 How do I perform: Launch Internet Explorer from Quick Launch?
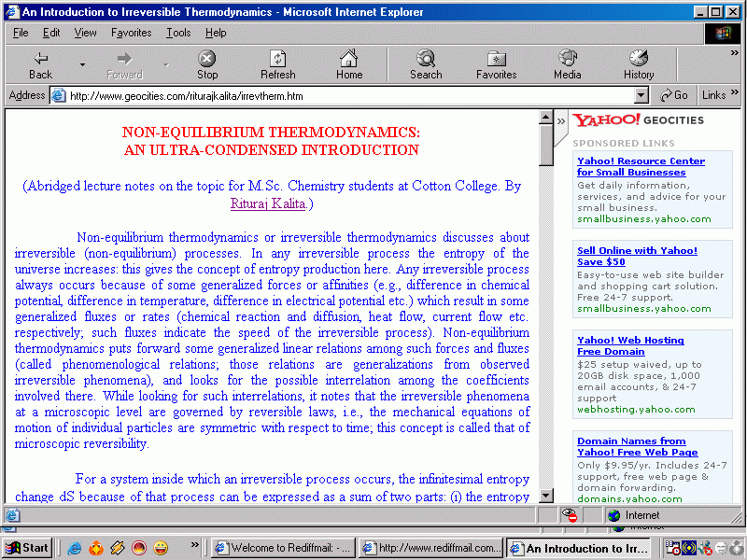click(75, 549)
